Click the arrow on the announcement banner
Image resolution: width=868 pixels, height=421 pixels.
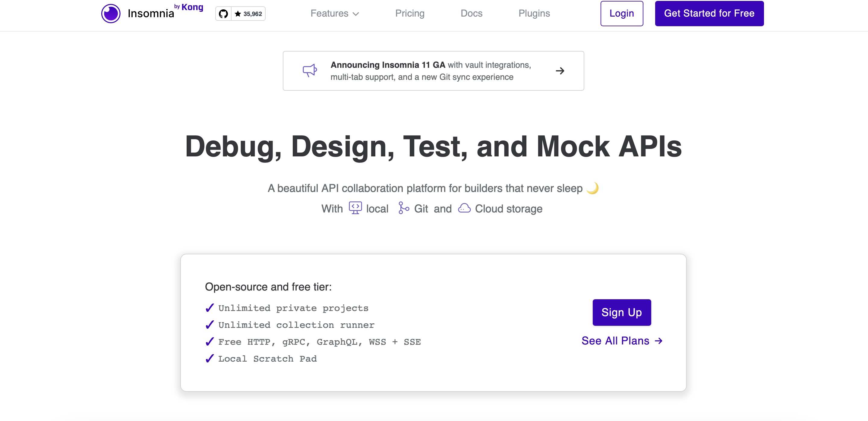(x=560, y=71)
